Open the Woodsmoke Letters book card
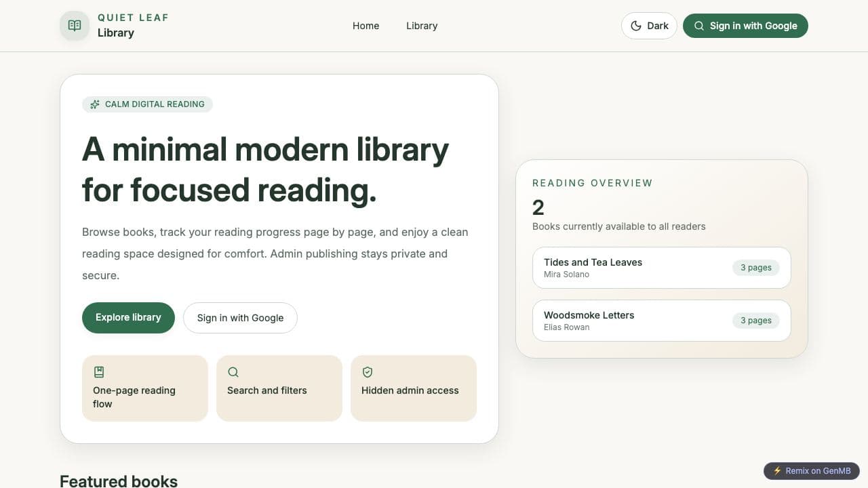868x488 pixels. [662, 321]
